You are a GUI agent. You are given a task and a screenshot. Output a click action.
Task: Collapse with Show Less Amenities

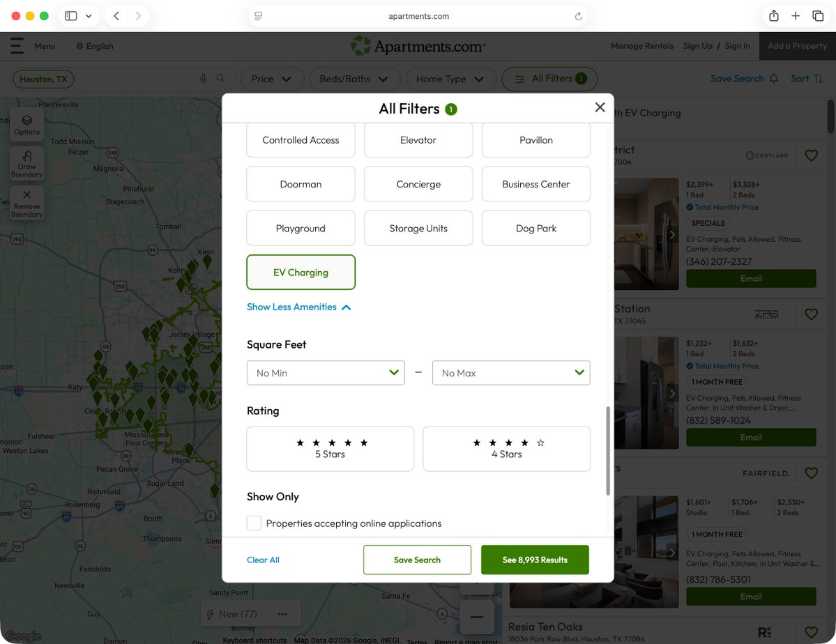298,307
